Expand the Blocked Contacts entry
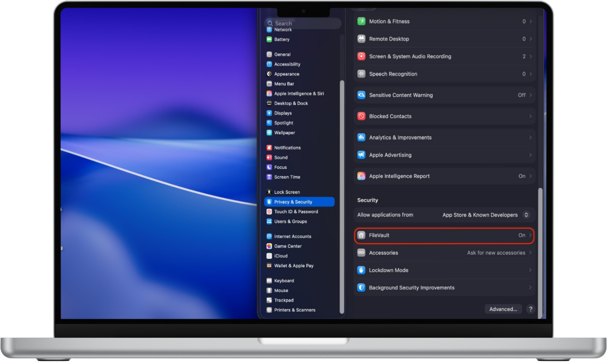The height and width of the screenshot is (364, 607). (x=444, y=116)
